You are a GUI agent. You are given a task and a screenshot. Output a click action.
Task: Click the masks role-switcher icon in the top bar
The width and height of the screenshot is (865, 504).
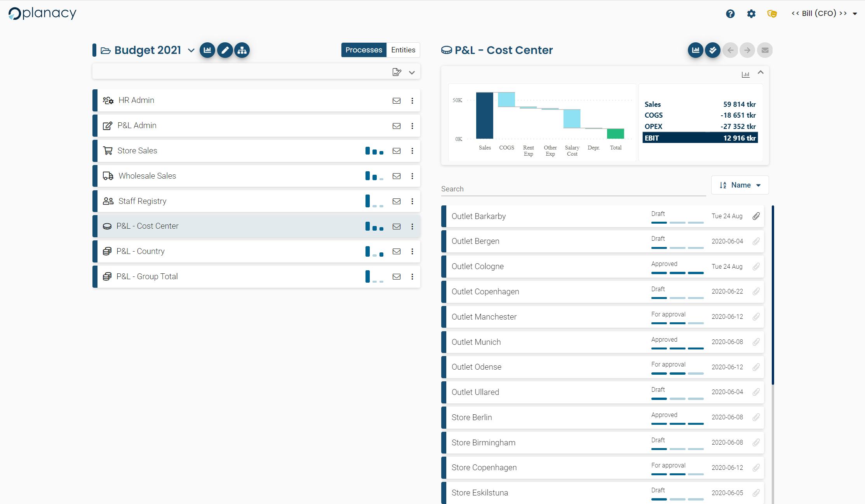(x=772, y=13)
